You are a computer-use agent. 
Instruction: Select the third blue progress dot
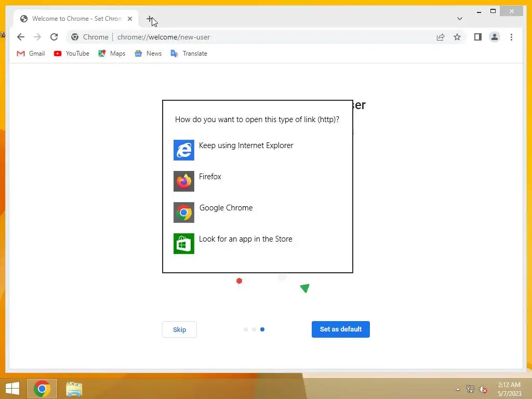click(x=262, y=329)
